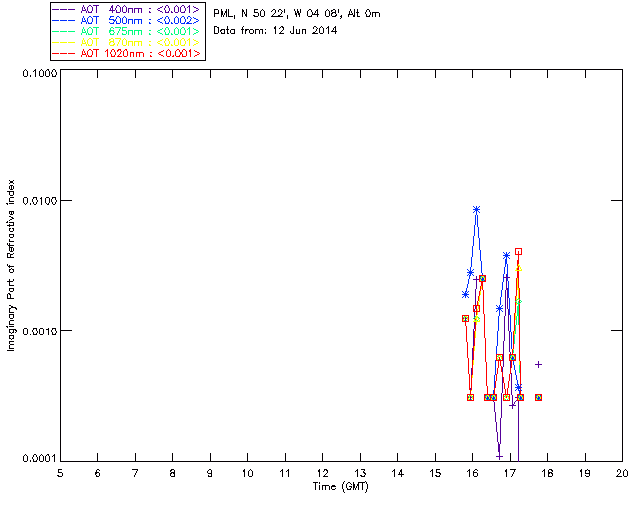This screenshot has width=640, height=512.
Task: Click the x-axis tick label 7
Action: tap(135, 473)
